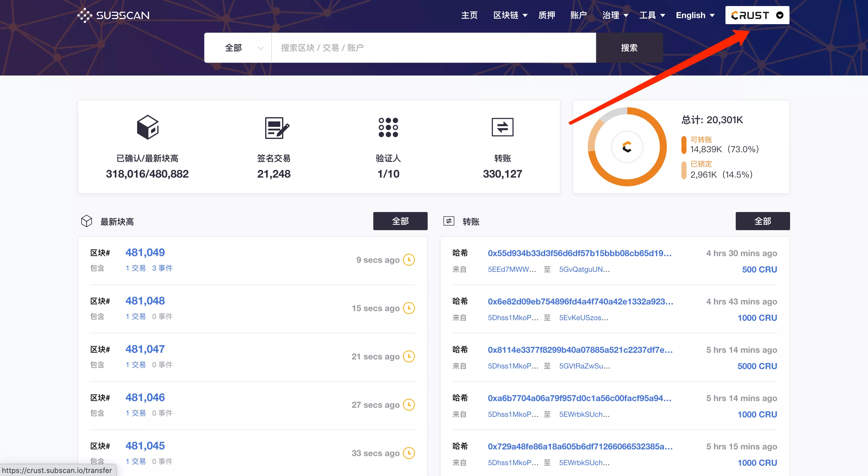Click 1 交易 link in block 481,046
The width and height of the screenshot is (868, 476).
tap(136, 413)
